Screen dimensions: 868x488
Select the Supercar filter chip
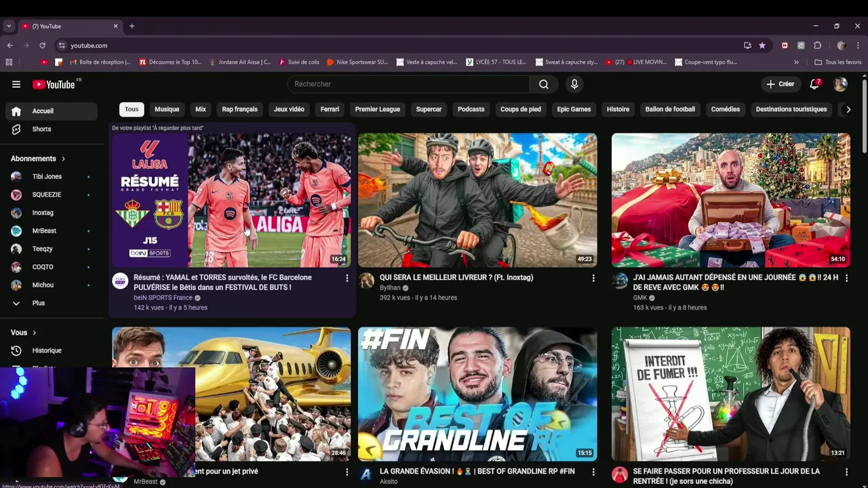click(429, 109)
